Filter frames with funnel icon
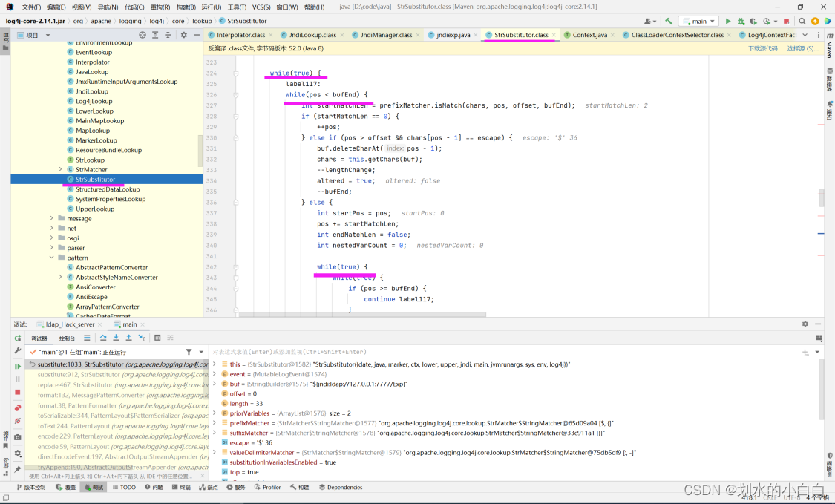This screenshot has height=504, width=835. click(189, 352)
